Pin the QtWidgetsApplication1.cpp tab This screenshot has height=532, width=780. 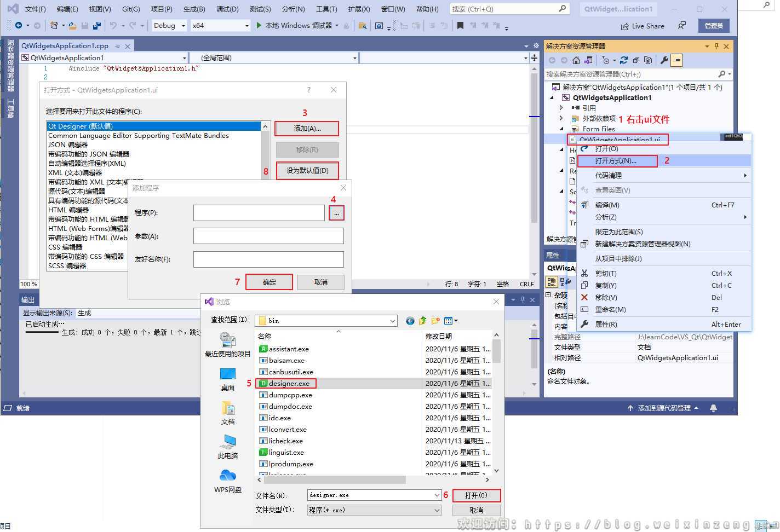tap(117, 47)
